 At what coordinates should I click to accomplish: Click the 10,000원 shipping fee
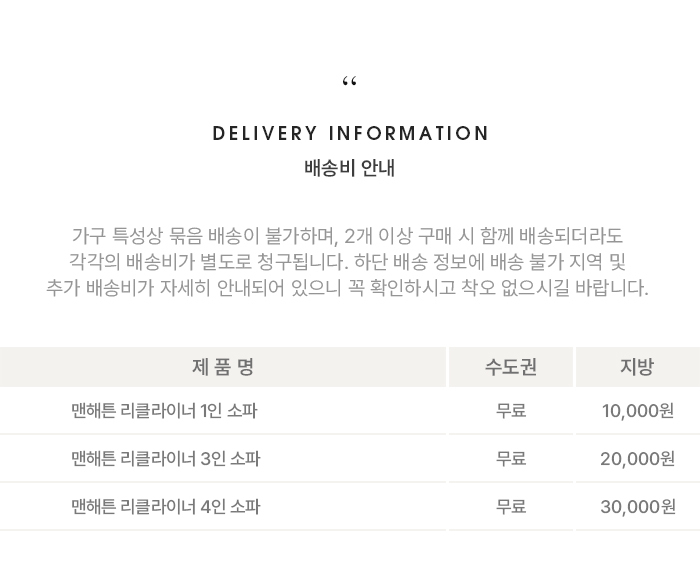click(x=638, y=411)
